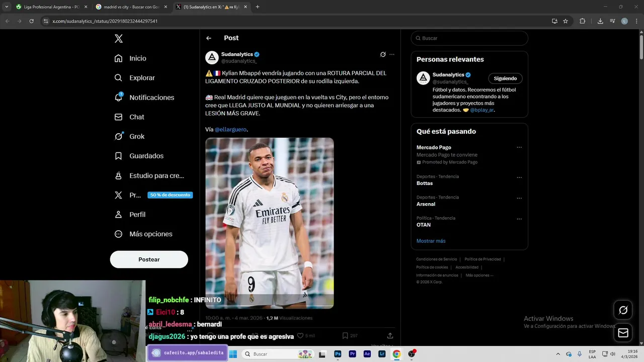Open Premiere Pro from the taskbar
The height and width of the screenshot is (362, 644).
click(x=352, y=354)
